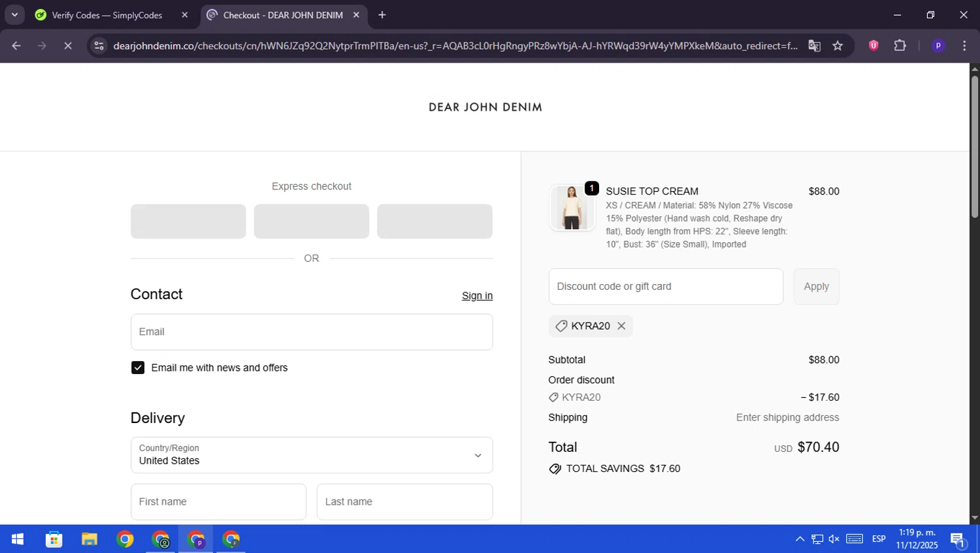Click the first express checkout button placeholder
The image size is (980, 553).
[188, 221]
